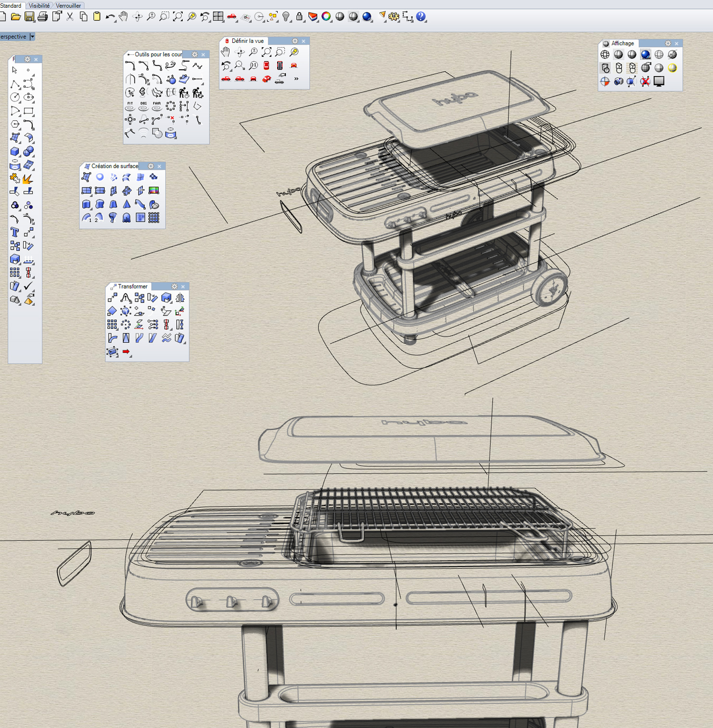Screen dimensions: 713x728
Task: Choose the arrow selection tool in the main toolbar
Action: pyautogui.click(x=15, y=70)
